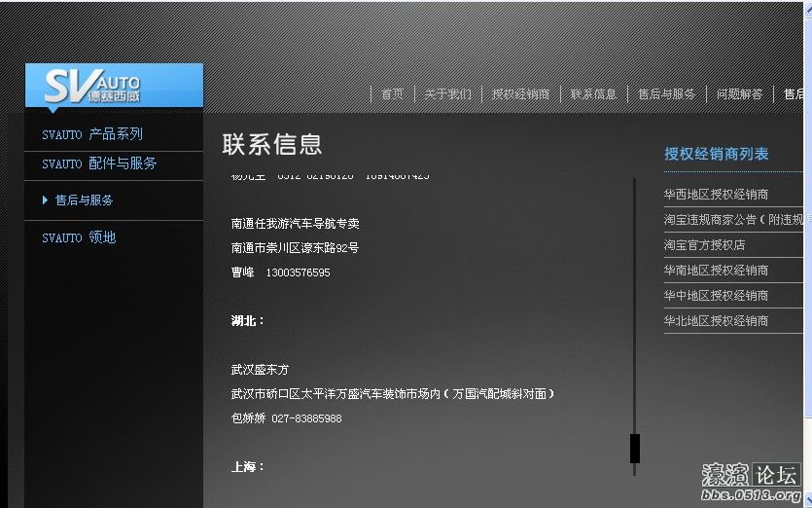Open SVAUTO 产品系列 in the left sidebar

(x=92, y=134)
